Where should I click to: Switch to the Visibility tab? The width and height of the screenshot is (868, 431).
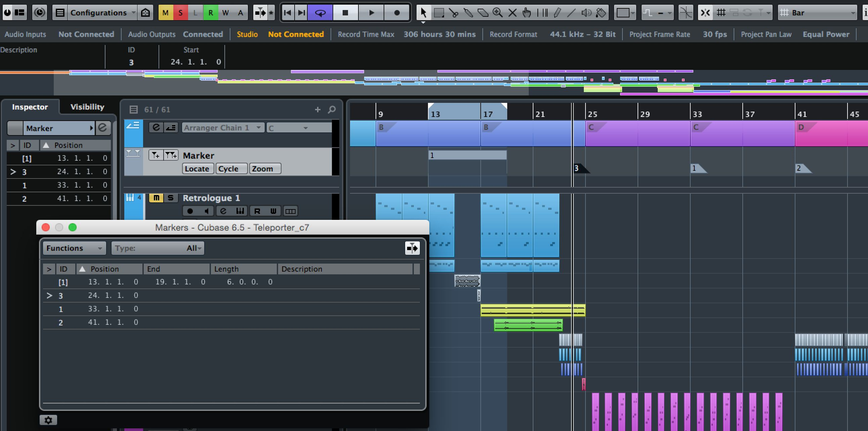[x=87, y=107]
